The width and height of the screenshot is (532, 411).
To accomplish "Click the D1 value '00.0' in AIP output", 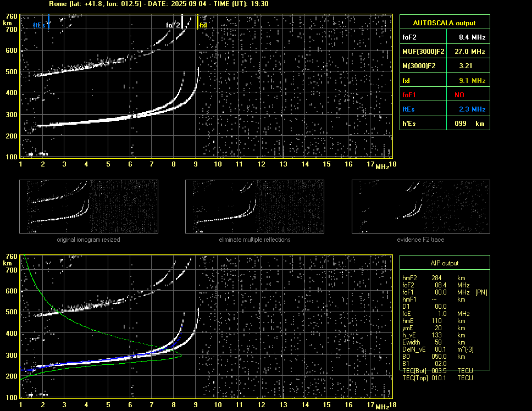I will point(441,307).
